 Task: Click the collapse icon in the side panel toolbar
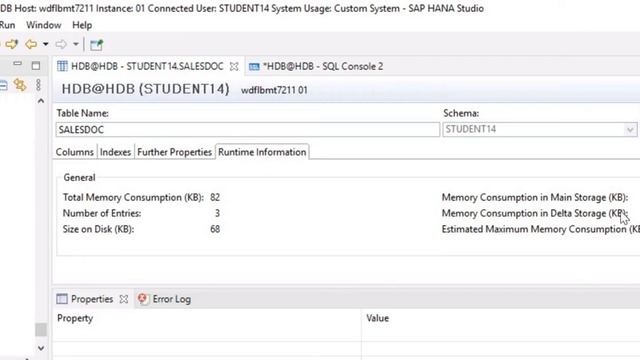(x=3, y=85)
